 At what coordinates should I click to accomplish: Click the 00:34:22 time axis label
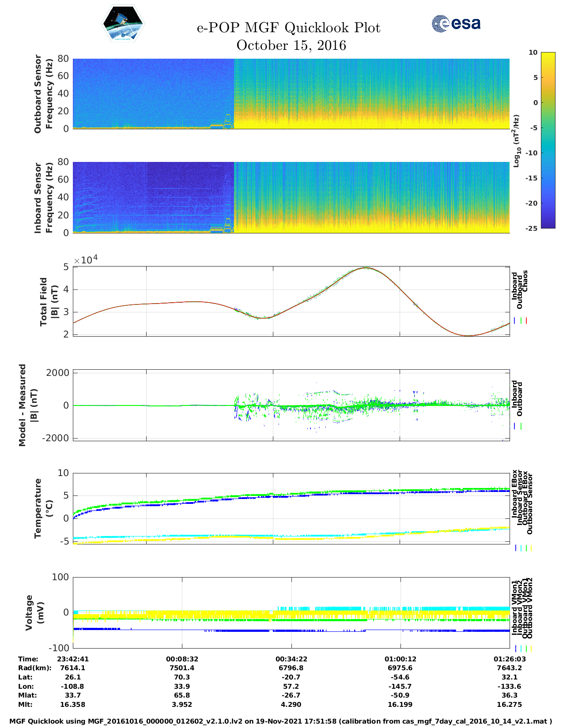(x=291, y=659)
